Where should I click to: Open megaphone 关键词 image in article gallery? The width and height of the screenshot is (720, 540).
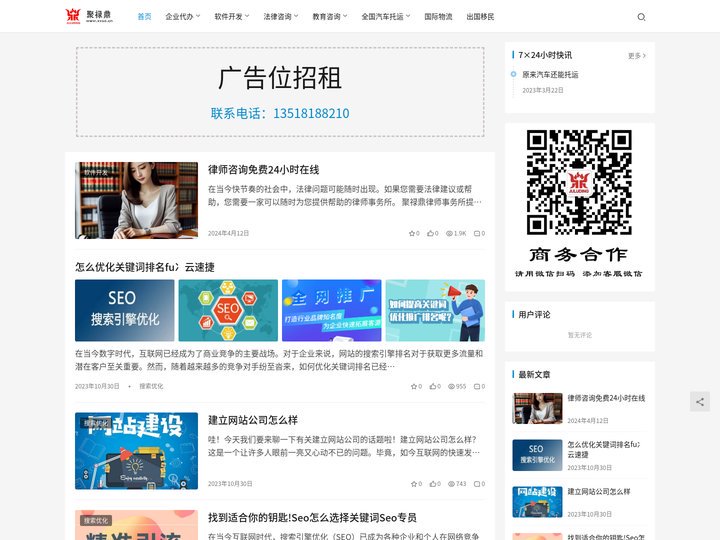tap(435, 310)
